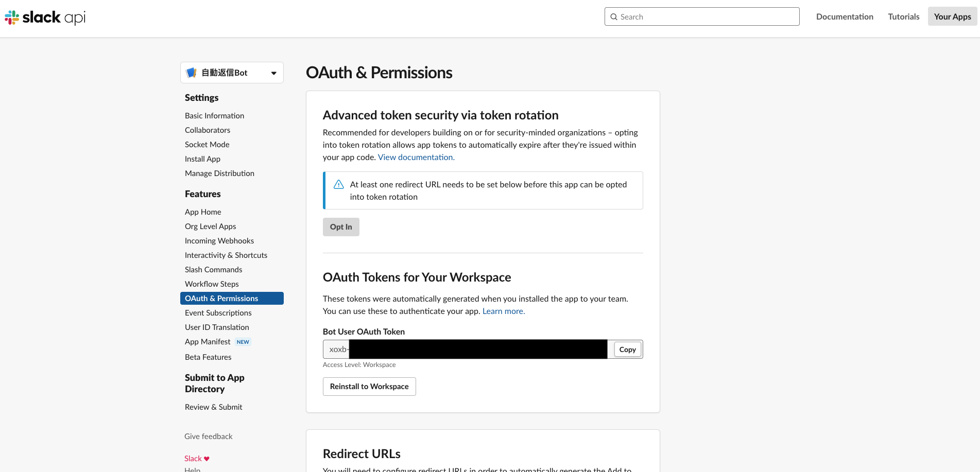Open the View documentation link
Image resolution: width=980 pixels, height=472 pixels.
coord(415,157)
